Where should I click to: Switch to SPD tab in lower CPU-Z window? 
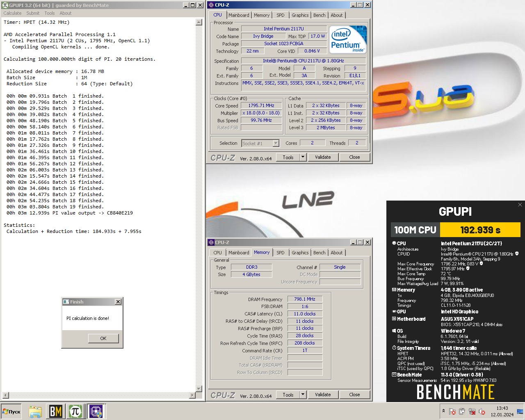[281, 253]
